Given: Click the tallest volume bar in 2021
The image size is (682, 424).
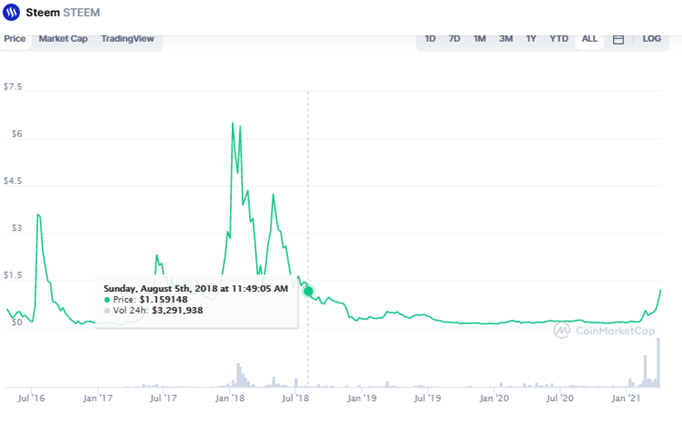Looking at the screenshot, I should point(659,362).
